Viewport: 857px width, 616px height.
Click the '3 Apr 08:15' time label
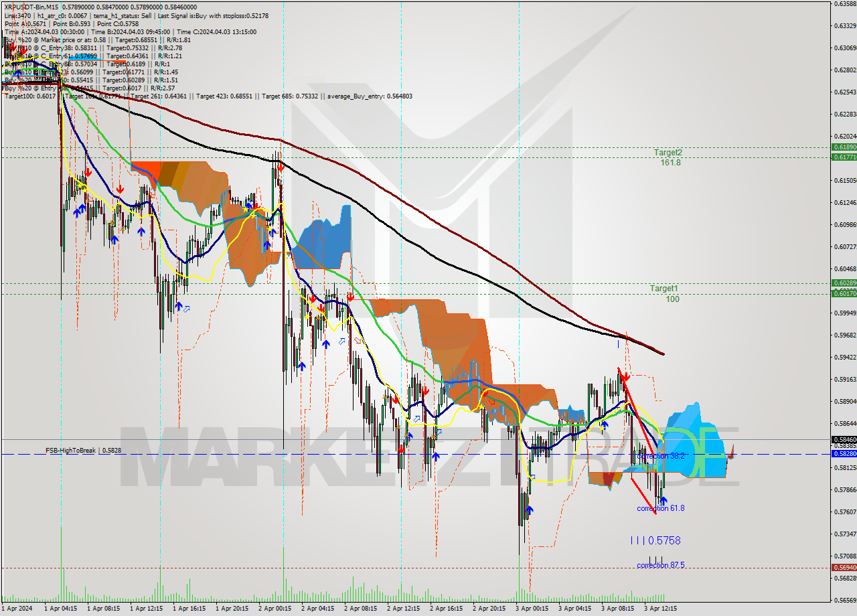click(x=619, y=609)
